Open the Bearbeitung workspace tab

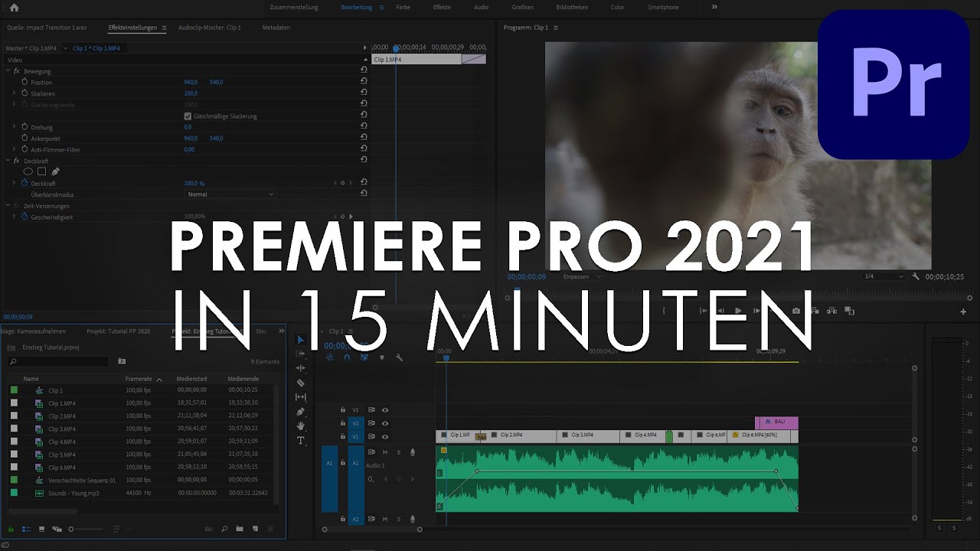coord(357,7)
